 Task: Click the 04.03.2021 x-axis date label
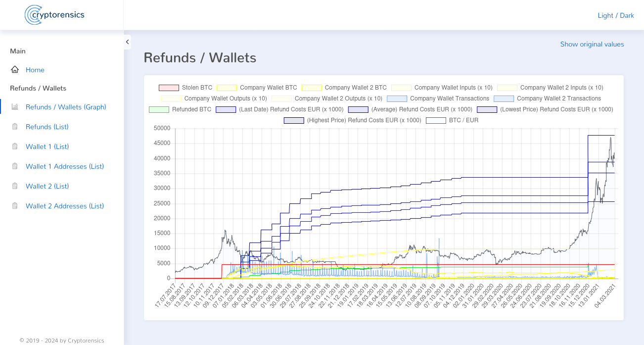[x=605, y=296]
